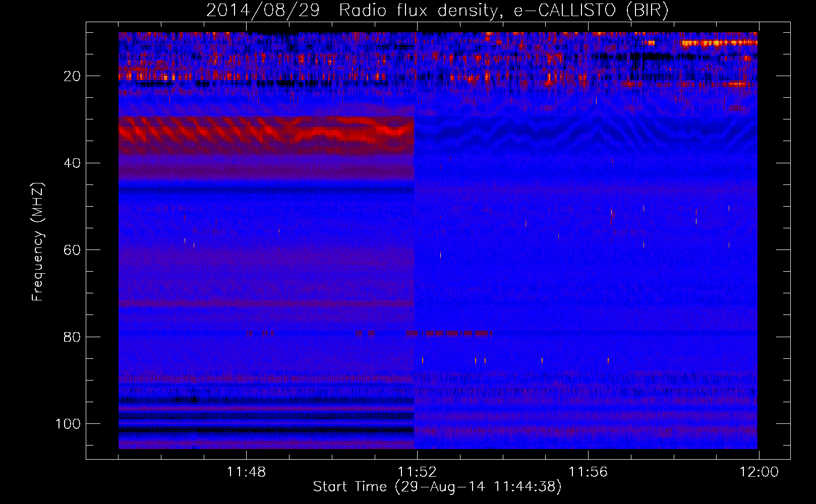Click the 'Start Time (29-Aug-14 11:44:38)' axis label
816x504 pixels.
[437, 487]
